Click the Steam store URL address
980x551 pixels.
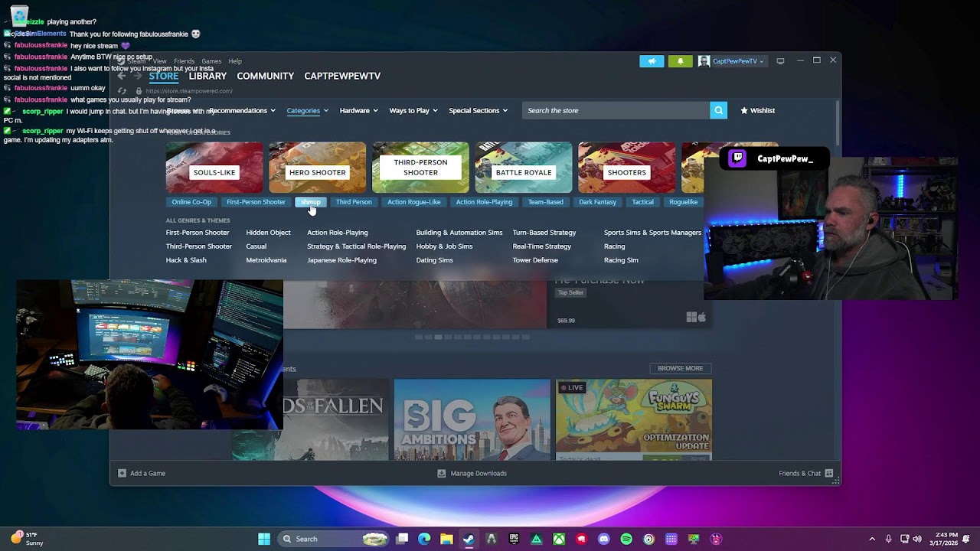coord(189,91)
